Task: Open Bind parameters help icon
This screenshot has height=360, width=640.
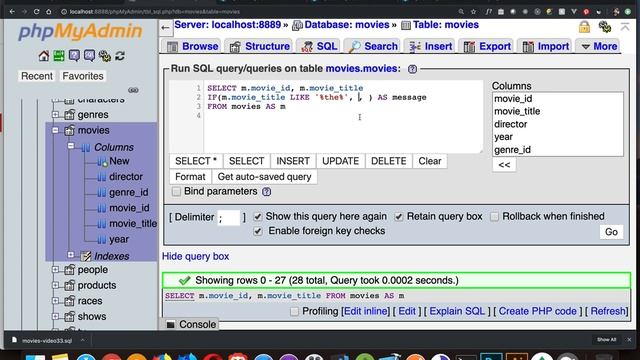Action: tap(267, 191)
